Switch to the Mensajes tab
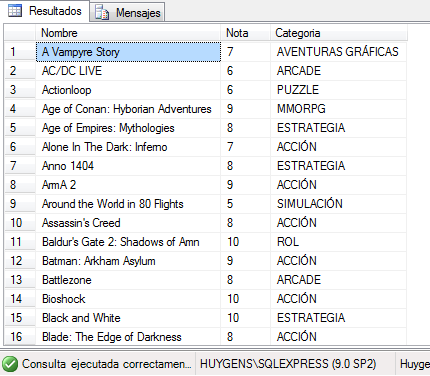This screenshot has width=430, height=376. 127,12
